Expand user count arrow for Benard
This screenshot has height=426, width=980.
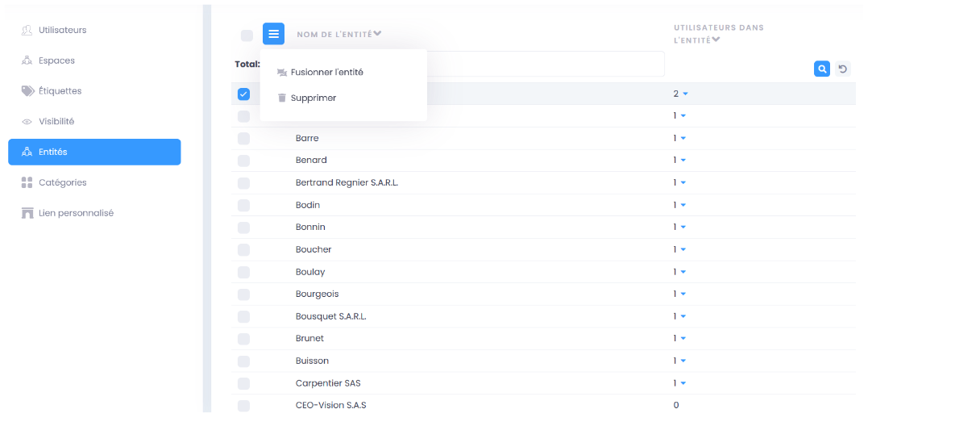(683, 161)
